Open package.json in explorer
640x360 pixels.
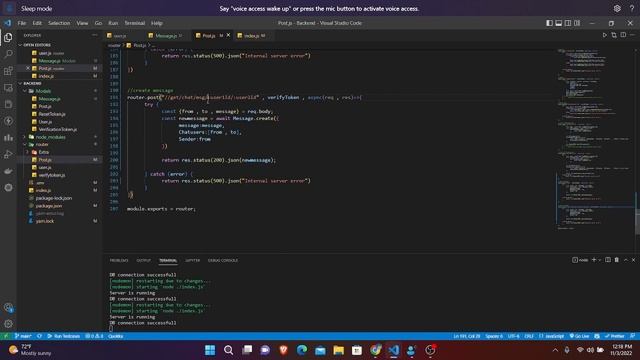click(x=49, y=206)
